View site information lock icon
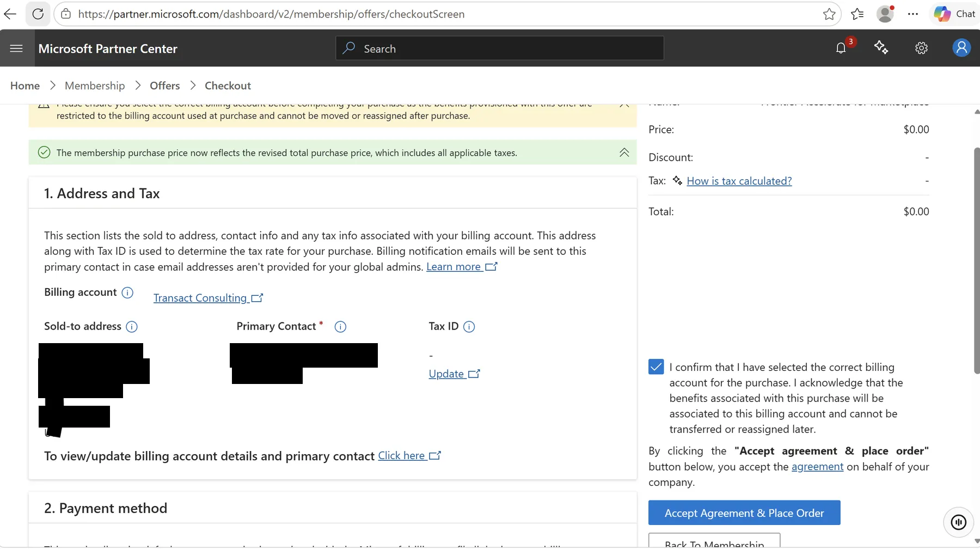The height and width of the screenshot is (549, 980). pos(66,14)
